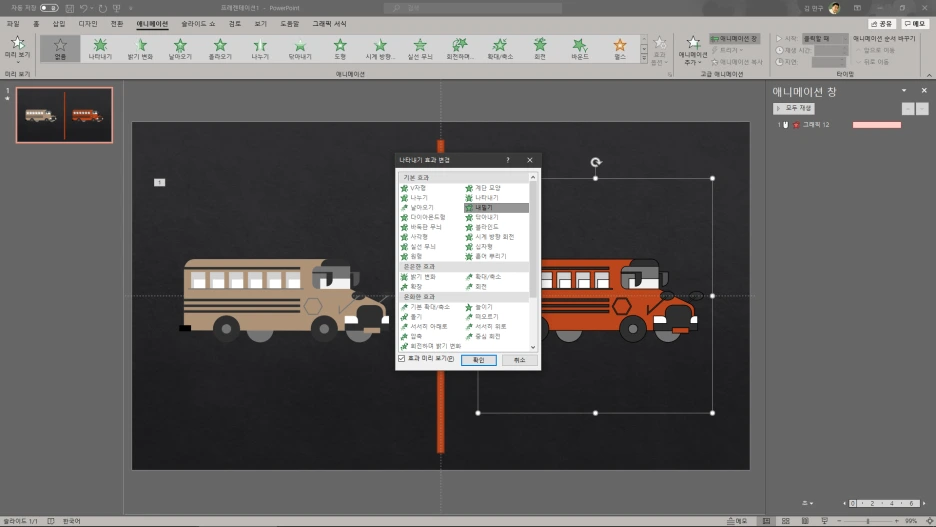Click the pink timeline bar for 그래픽 12
936x527 pixels.
pyautogui.click(x=877, y=125)
